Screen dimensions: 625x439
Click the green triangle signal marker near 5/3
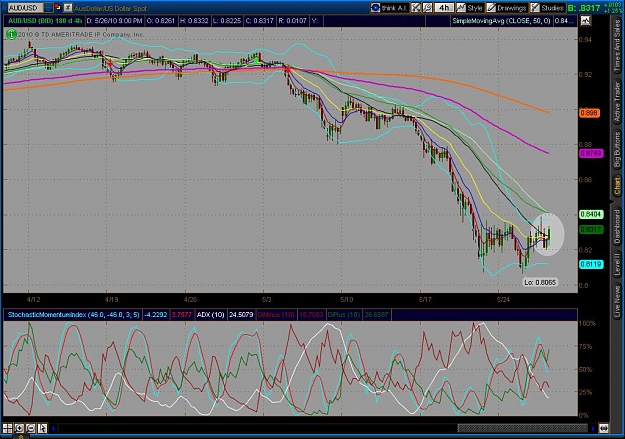click(x=257, y=61)
